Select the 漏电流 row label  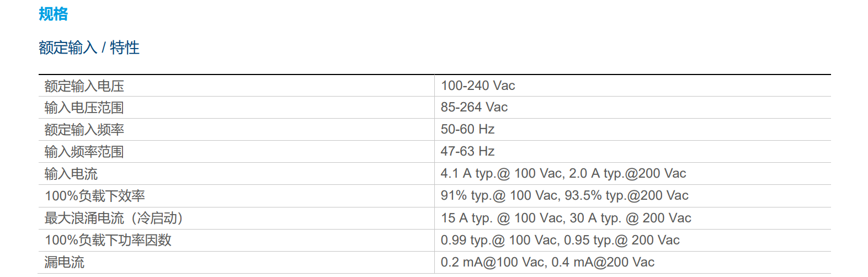point(65,262)
